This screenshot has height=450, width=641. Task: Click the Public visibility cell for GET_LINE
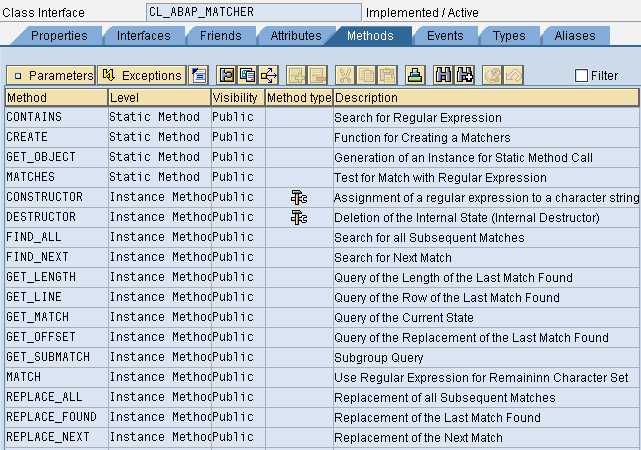click(x=238, y=298)
